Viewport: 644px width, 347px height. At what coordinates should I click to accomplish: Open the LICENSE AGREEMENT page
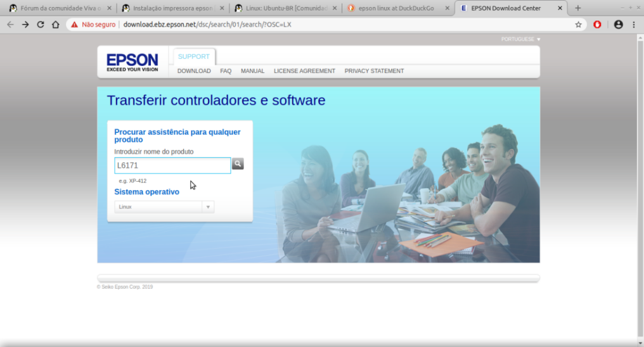304,71
